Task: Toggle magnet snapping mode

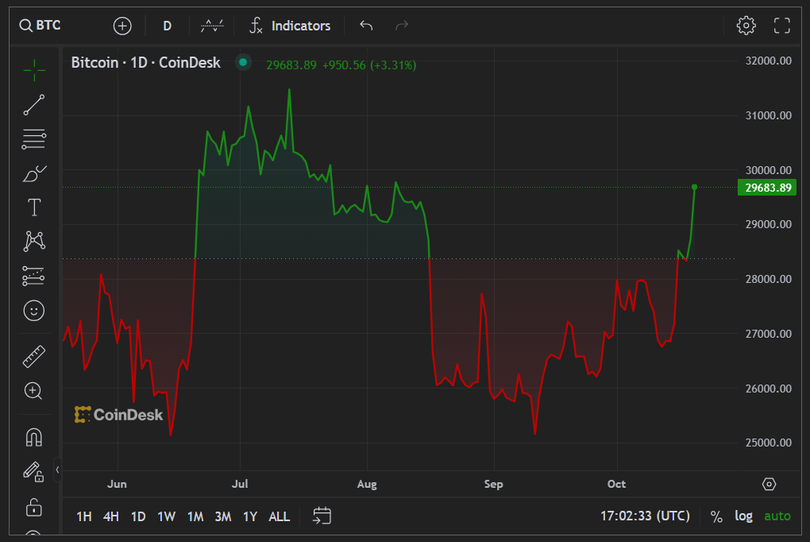Action: (34, 437)
